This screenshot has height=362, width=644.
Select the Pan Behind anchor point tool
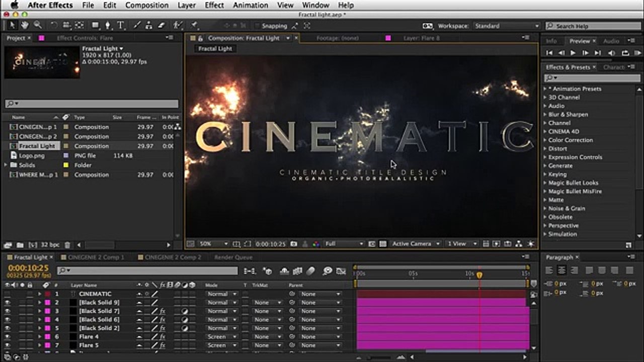pos(79,25)
